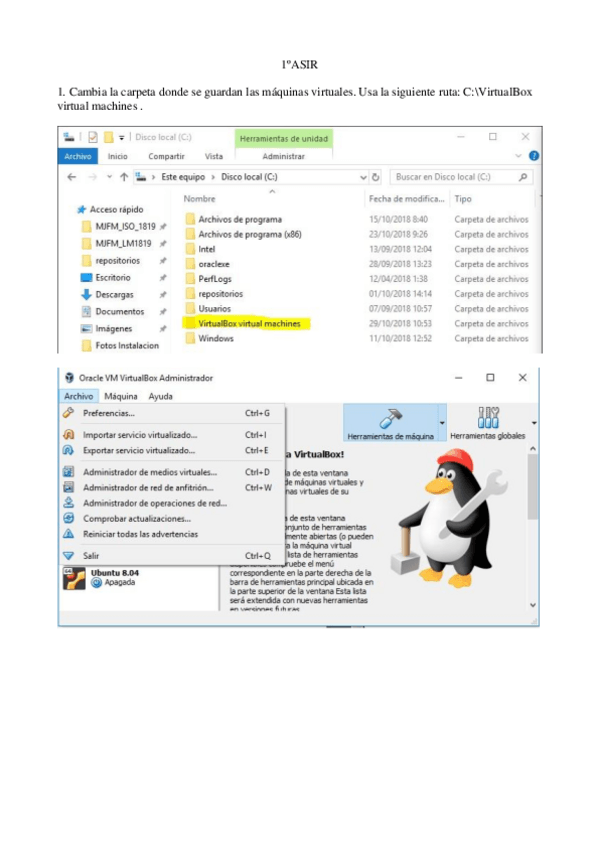This screenshot has height=848, width=600.
Task: Click the Explorer help icon
Action: click(x=533, y=156)
